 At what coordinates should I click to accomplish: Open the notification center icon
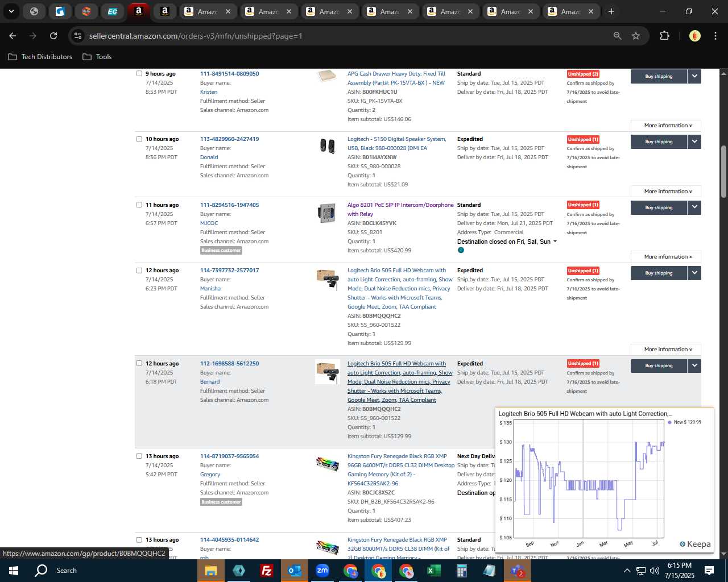click(x=709, y=571)
